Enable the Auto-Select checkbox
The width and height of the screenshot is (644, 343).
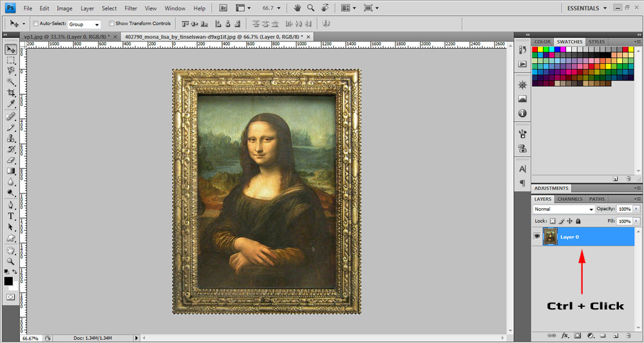point(35,23)
